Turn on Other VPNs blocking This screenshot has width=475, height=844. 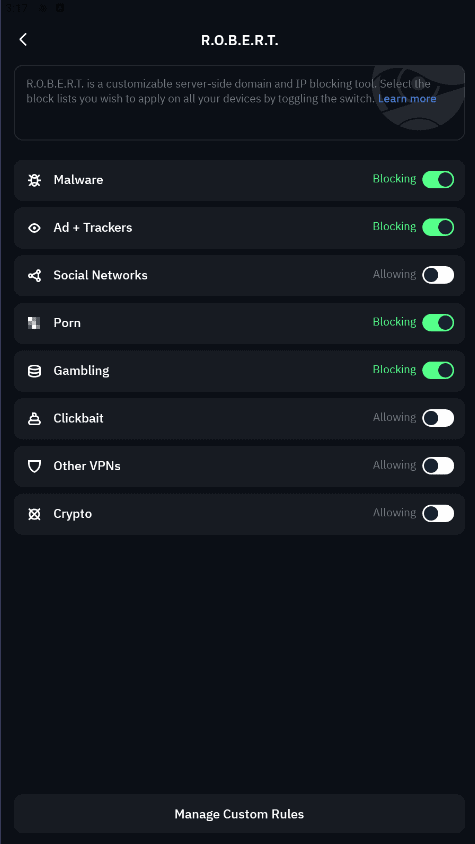(x=438, y=466)
